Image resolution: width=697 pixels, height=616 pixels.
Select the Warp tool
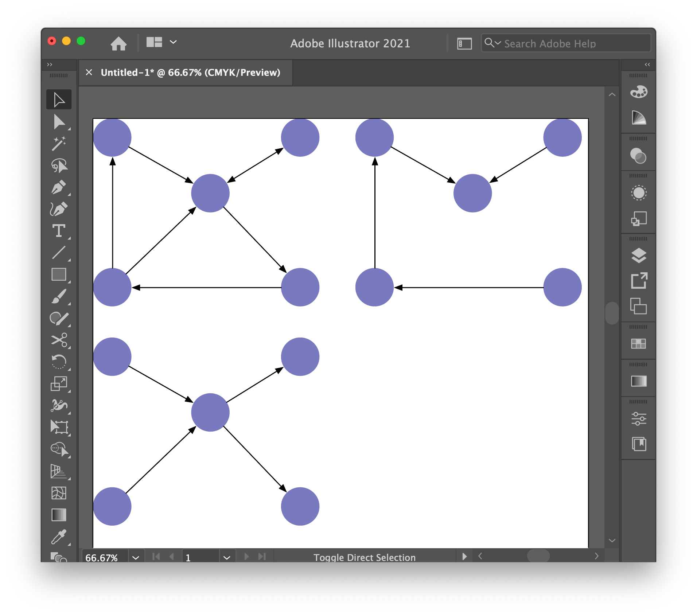coord(59,405)
